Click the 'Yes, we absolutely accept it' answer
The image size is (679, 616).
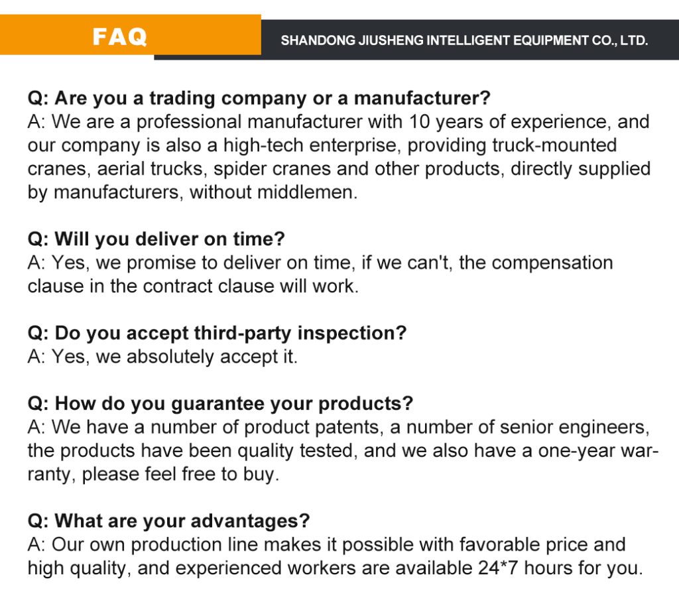(162, 357)
